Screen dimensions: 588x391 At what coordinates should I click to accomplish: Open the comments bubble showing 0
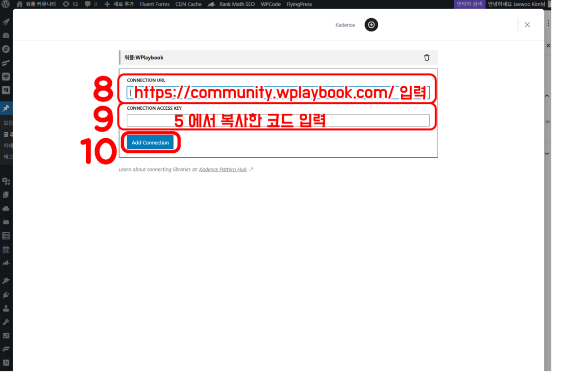coord(91,4)
